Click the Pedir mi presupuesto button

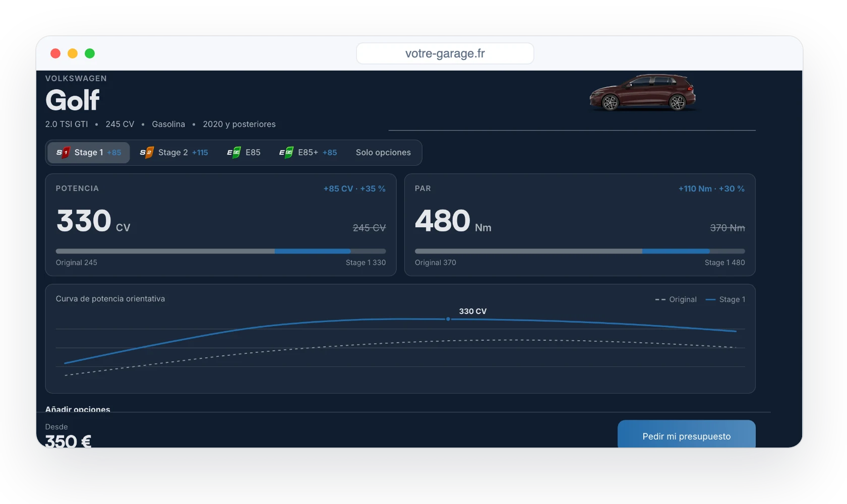(x=686, y=434)
